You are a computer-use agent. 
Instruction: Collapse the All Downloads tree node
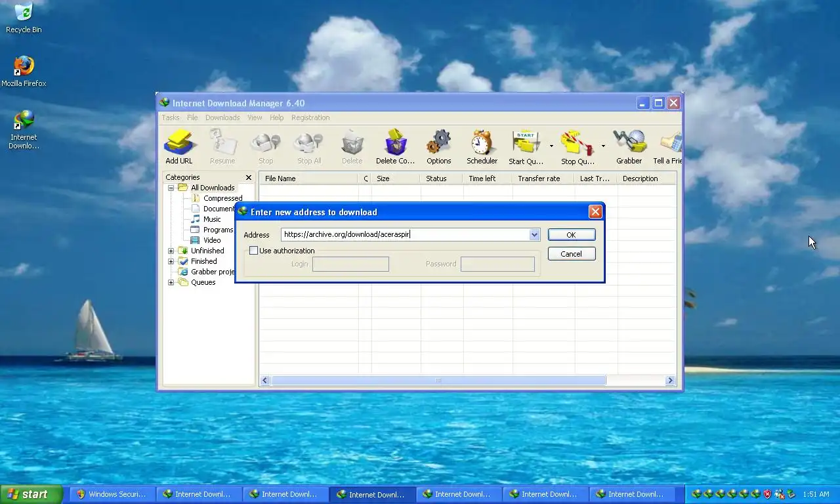(171, 188)
